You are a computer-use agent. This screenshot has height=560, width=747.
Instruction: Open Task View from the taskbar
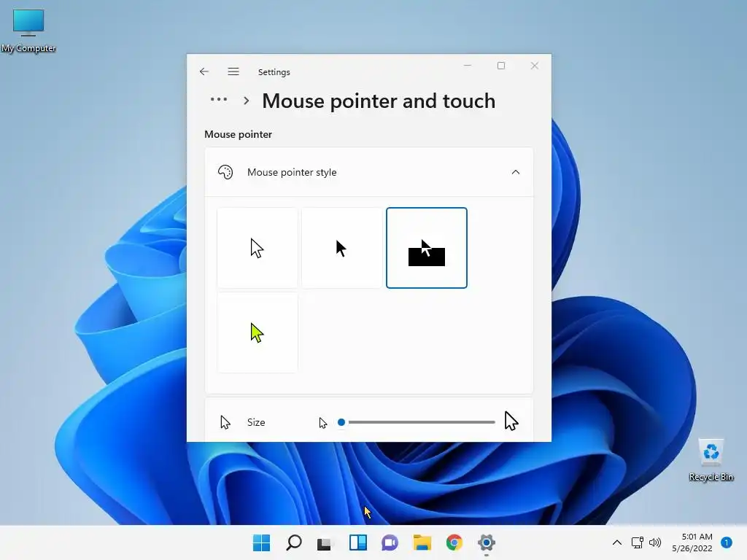tap(325, 542)
